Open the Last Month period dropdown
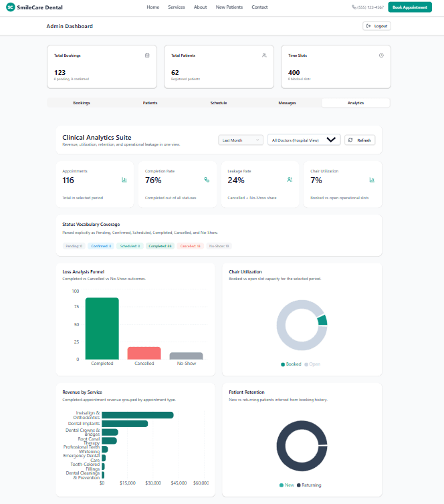The height and width of the screenshot is (504, 444). click(x=241, y=140)
